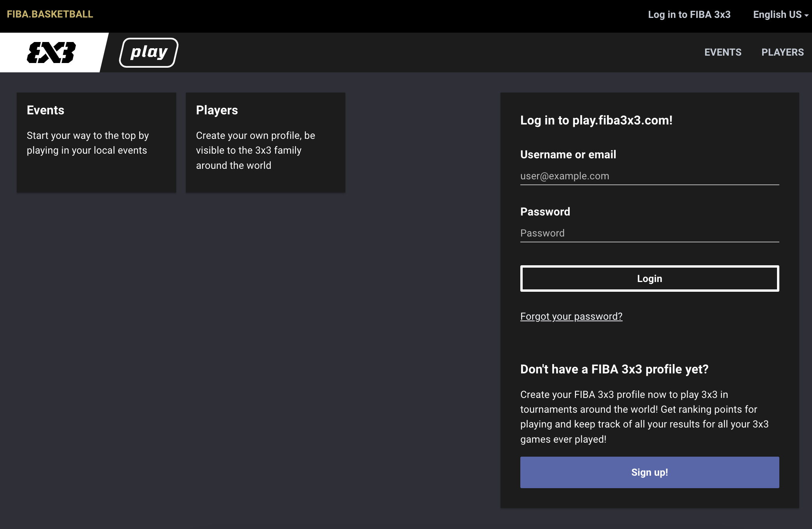Focus the Password input field
The height and width of the screenshot is (529, 812).
click(x=649, y=233)
